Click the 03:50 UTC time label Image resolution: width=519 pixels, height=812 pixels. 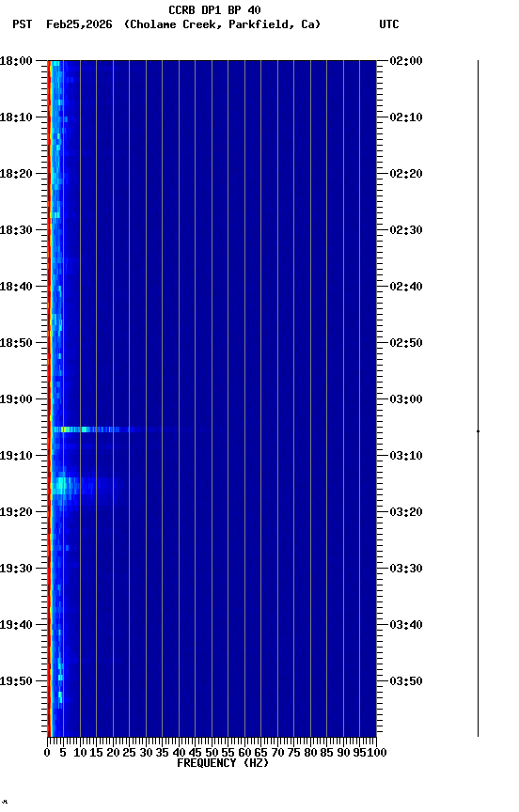pos(406,682)
